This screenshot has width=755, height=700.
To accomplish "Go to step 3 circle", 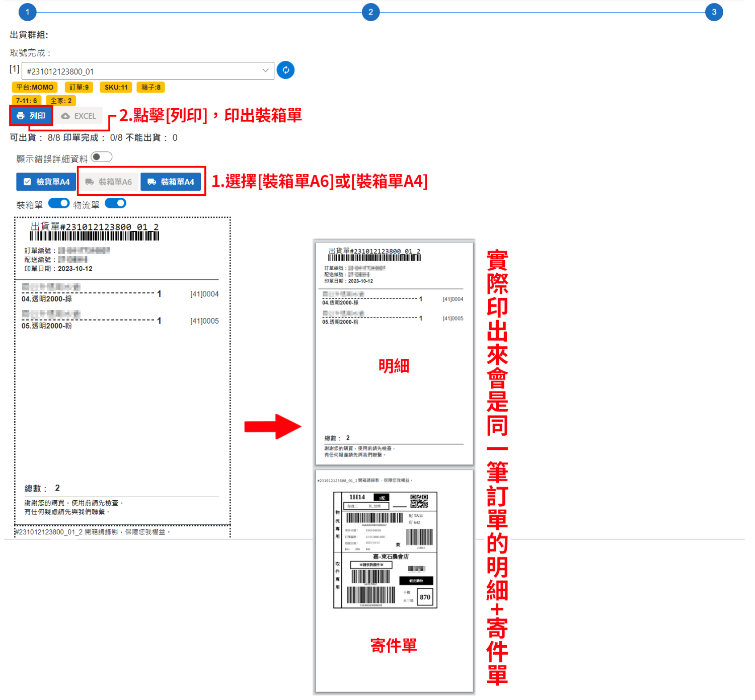I will pyautogui.click(x=714, y=12).
